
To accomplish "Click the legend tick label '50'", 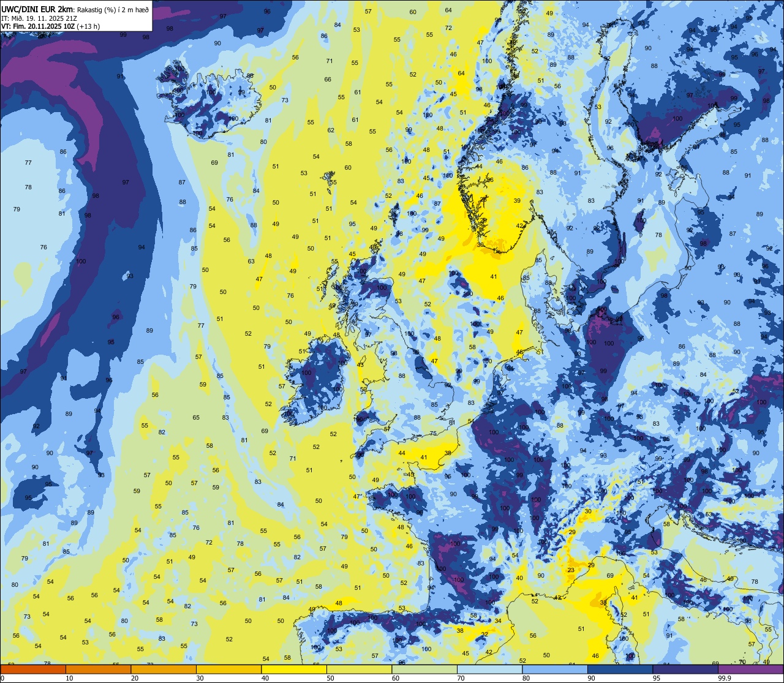I will click(330, 678).
